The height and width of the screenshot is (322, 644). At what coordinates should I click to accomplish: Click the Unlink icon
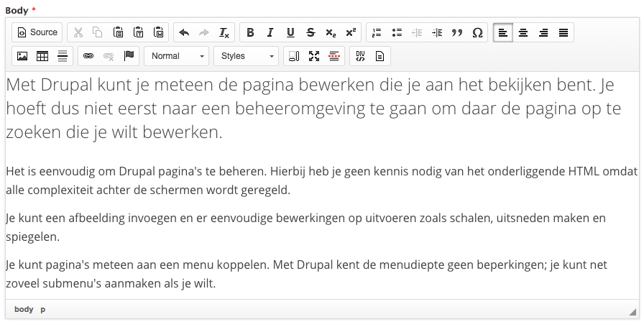(x=109, y=56)
